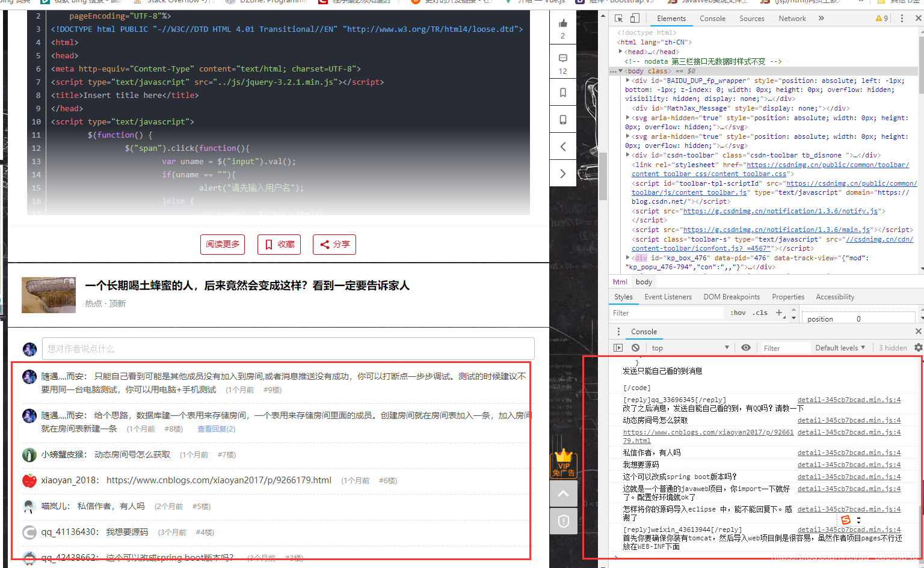924x568 pixels.
Task: Open the Accessibility tab
Action: (835, 297)
